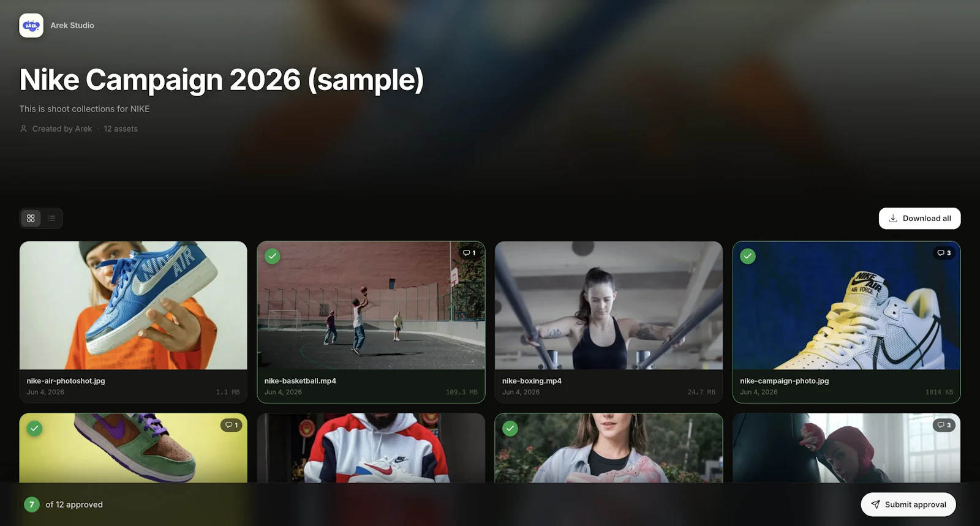Click the Download all button
980x526 pixels.
pyautogui.click(x=919, y=219)
